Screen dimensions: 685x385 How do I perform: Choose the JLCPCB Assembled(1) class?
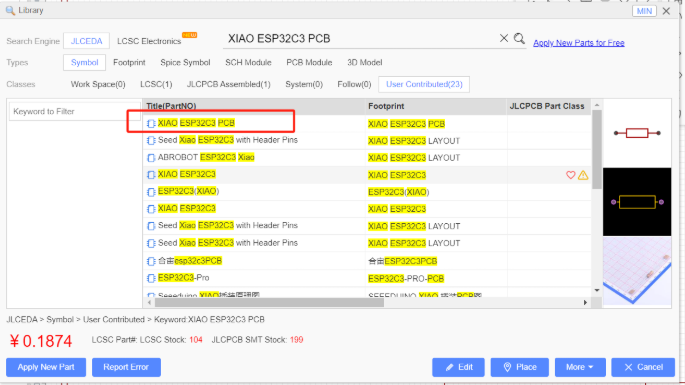pyautogui.click(x=228, y=84)
